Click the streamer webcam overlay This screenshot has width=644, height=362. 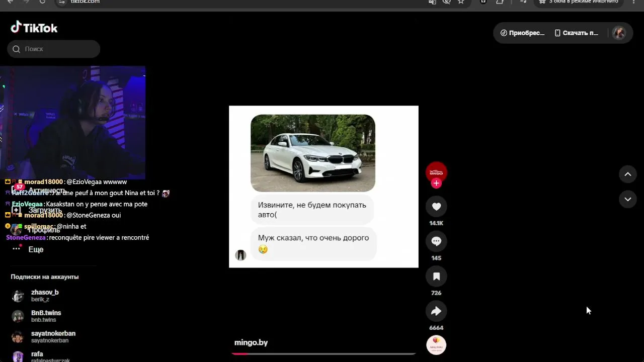pyautogui.click(x=72, y=122)
